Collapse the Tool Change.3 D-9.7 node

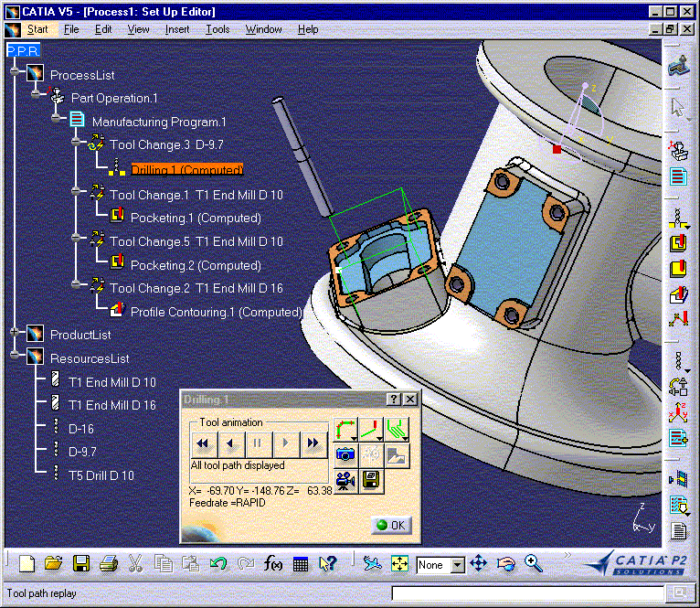[x=77, y=142]
